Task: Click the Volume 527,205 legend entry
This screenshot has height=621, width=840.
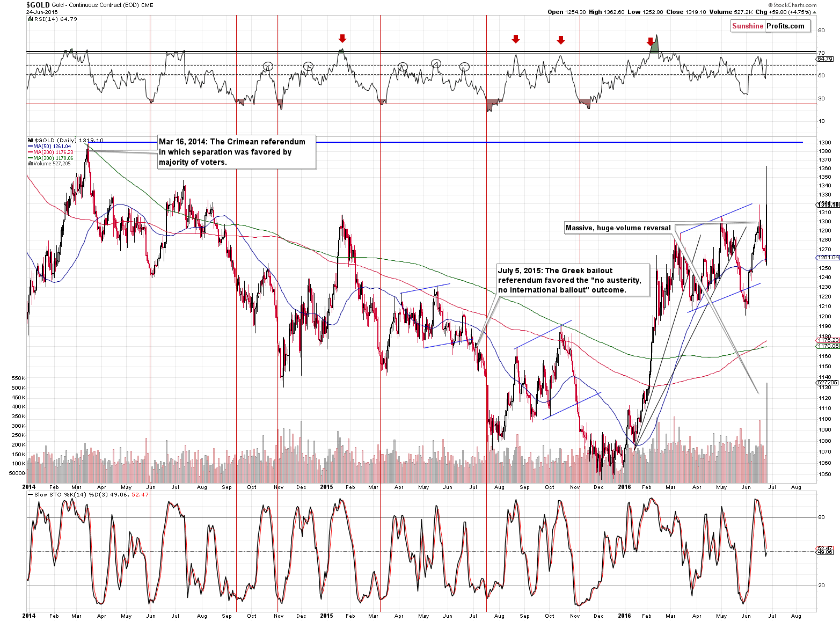Action: 49,163
